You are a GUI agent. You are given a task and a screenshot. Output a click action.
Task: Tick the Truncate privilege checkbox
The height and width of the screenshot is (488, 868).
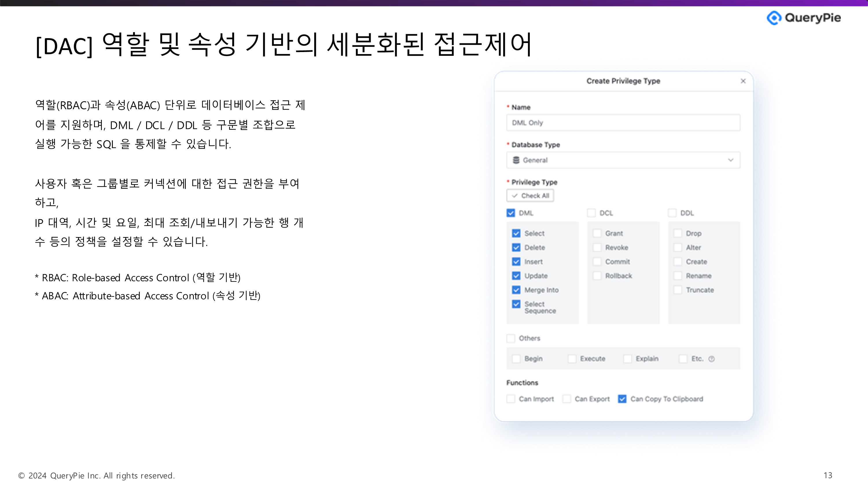click(678, 290)
